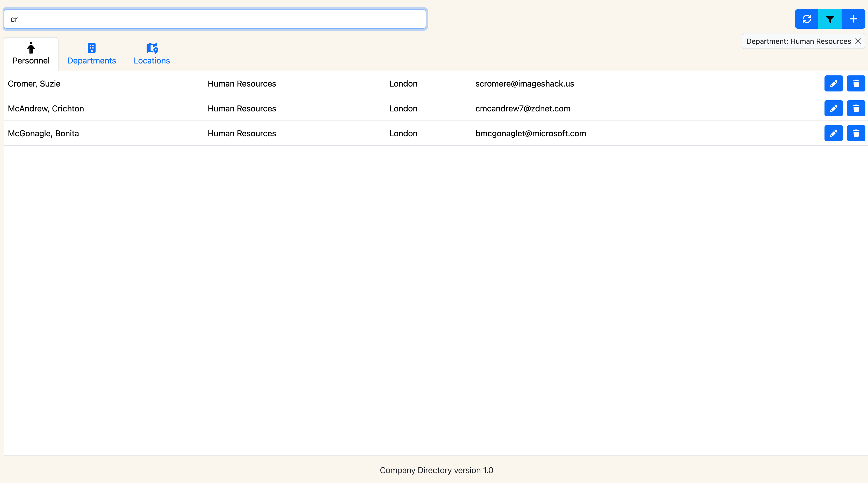This screenshot has height=483, width=868.
Task: Click the person icon on Personnel tab
Action: click(x=31, y=48)
